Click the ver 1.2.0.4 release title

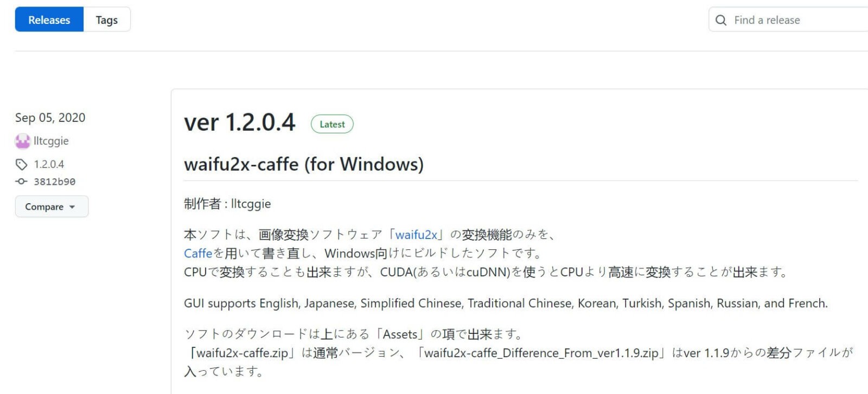point(239,122)
